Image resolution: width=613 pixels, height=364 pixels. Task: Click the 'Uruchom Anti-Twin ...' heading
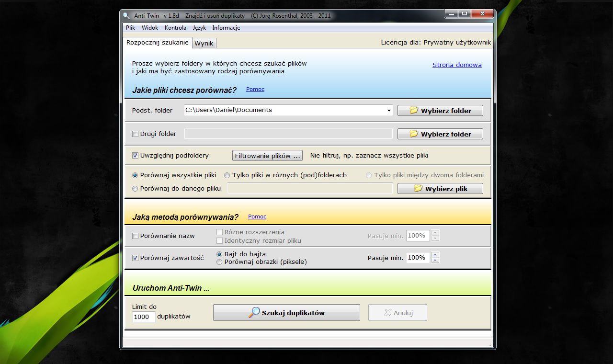[x=171, y=288]
